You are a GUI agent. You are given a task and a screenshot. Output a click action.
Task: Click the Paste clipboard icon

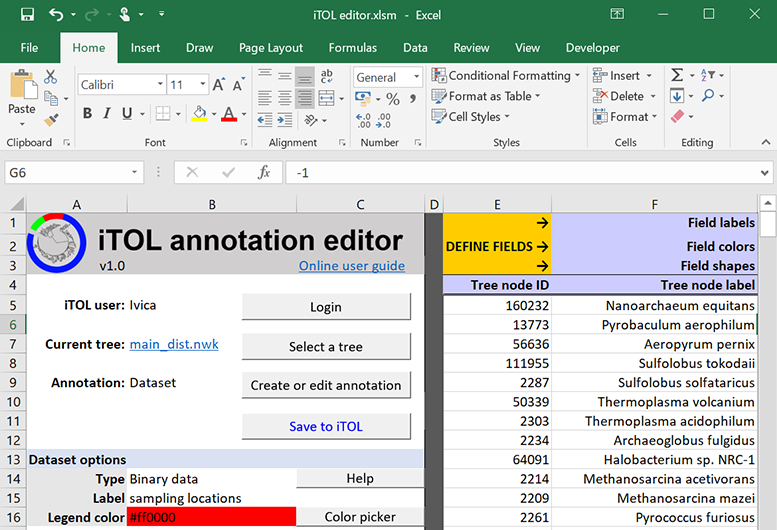click(23, 85)
